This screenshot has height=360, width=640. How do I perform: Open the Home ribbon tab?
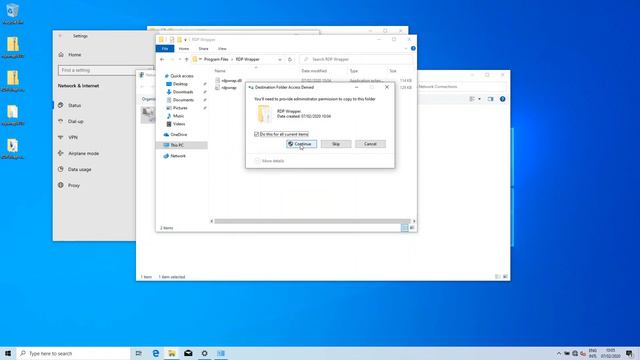pos(184,49)
